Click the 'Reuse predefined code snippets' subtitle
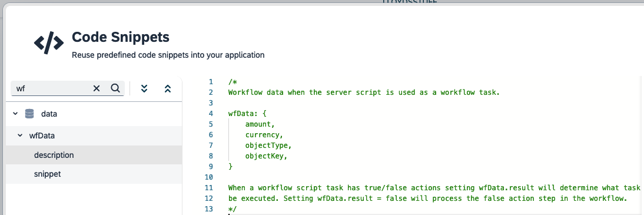This screenshot has width=644, height=215. tap(168, 55)
